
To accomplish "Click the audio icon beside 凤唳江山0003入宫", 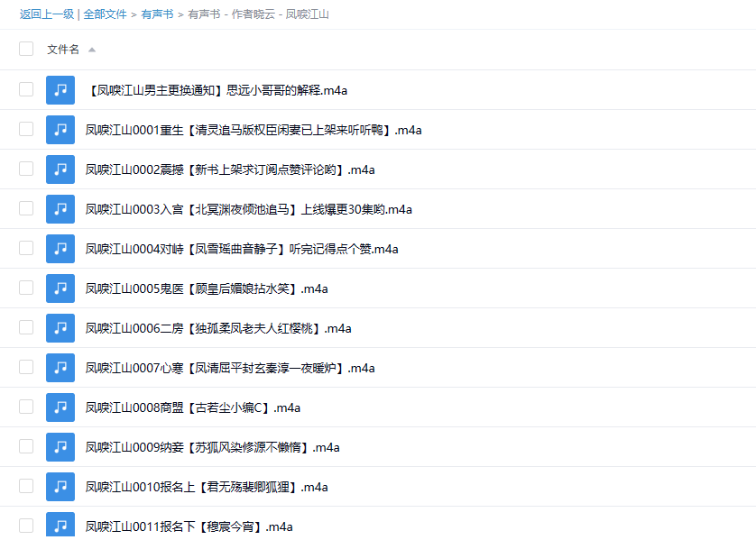I will coord(60,209).
